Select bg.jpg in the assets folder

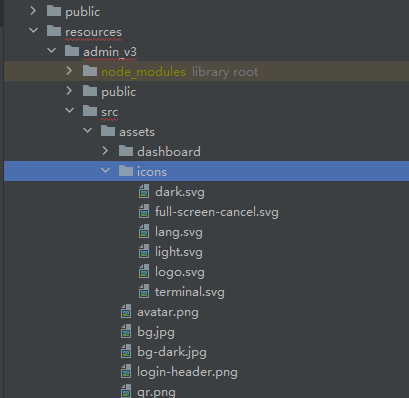pos(156,332)
